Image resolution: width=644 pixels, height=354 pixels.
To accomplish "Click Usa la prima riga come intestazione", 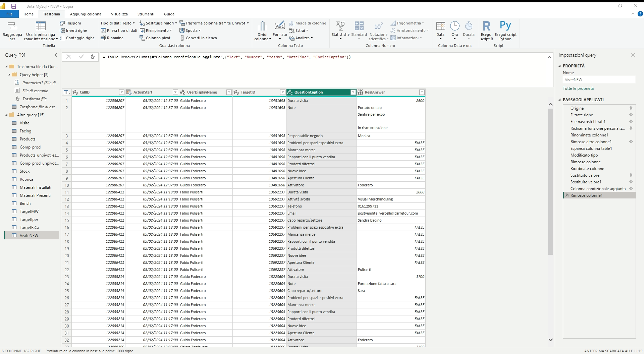I will tap(41, 31).
